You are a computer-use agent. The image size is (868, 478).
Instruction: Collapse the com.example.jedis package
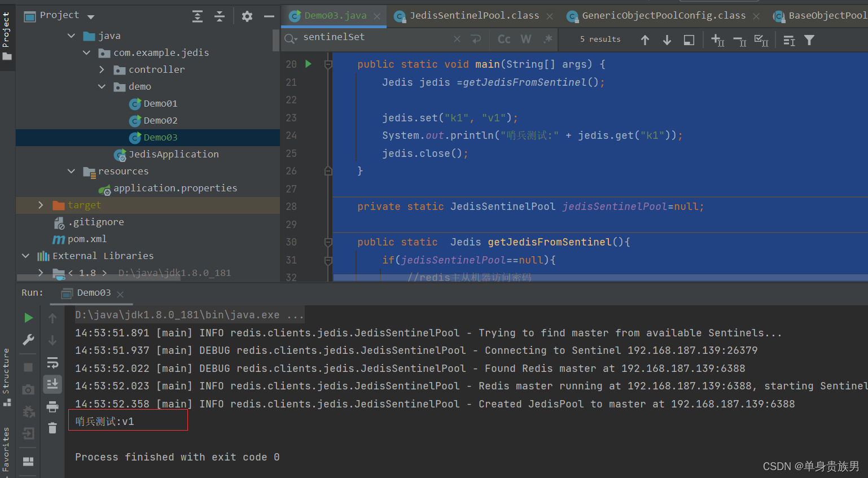[86, 52]
